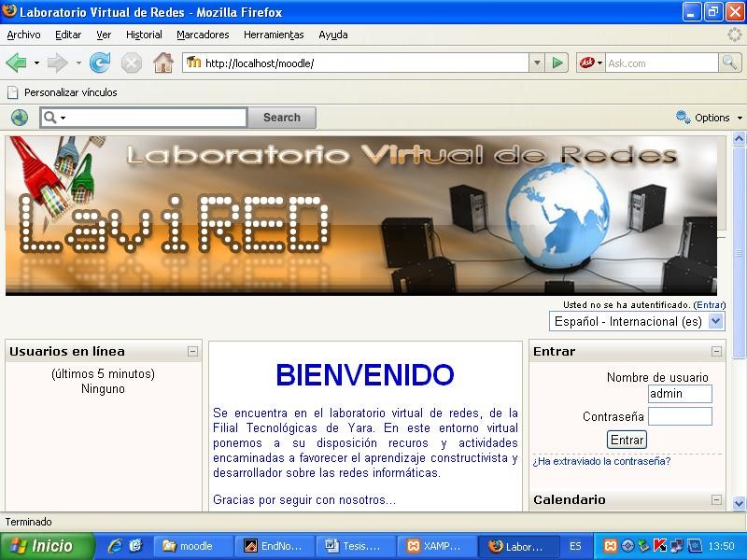This screenshot has width=747, height=560.
Task: Open the Herramientas menu
Action: pos(274,35)
